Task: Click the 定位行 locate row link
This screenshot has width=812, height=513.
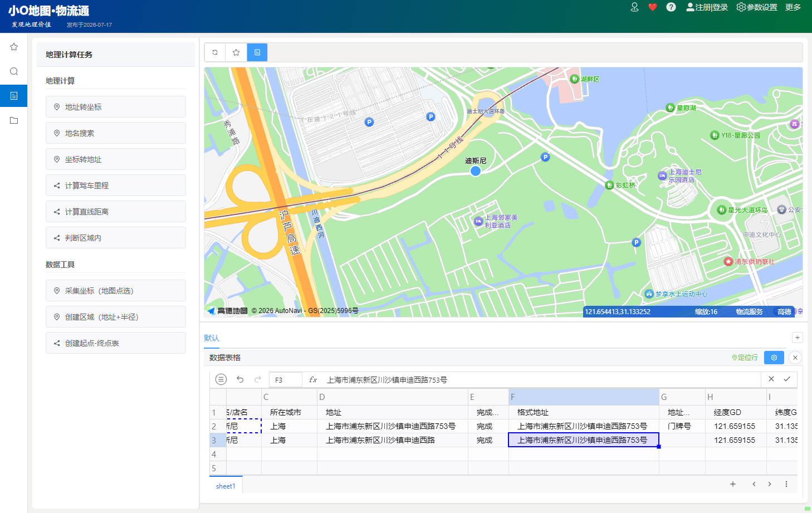Action: tap(745, 358)
